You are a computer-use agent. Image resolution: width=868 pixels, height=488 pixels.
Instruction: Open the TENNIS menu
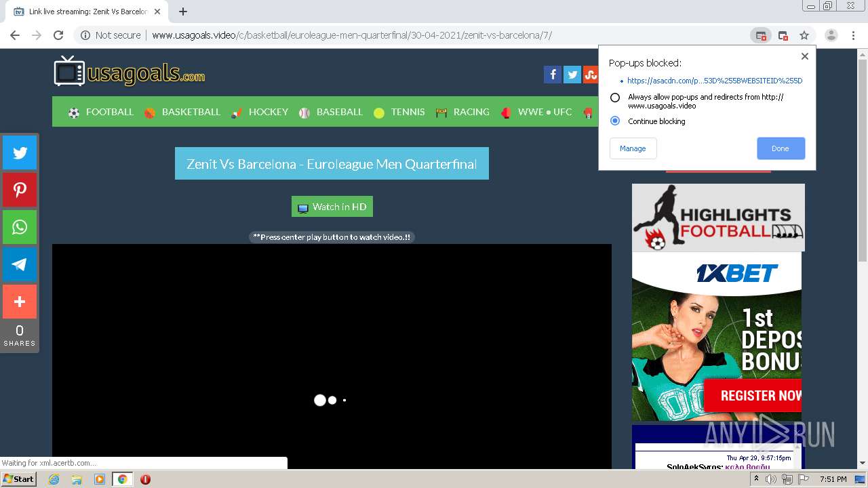tap(399, 112)
